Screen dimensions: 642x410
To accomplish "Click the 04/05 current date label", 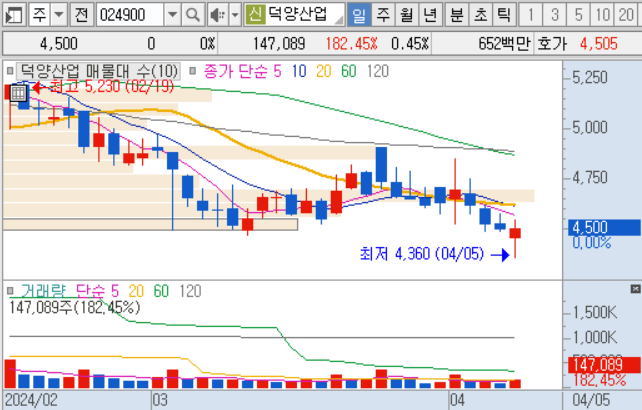I will pos(591,400).
